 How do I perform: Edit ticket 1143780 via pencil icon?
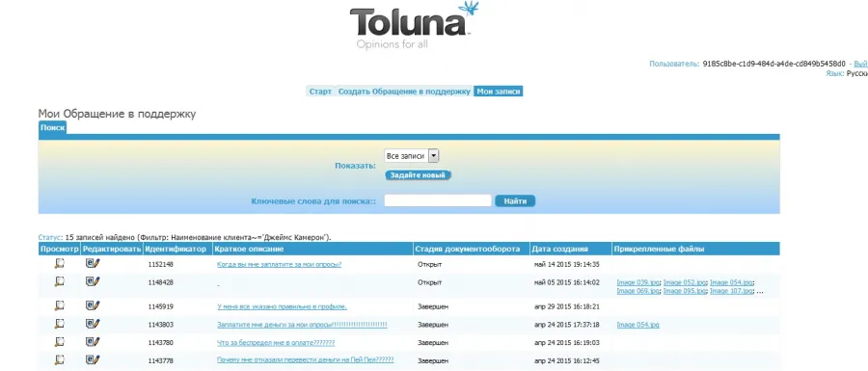[93, 342]
